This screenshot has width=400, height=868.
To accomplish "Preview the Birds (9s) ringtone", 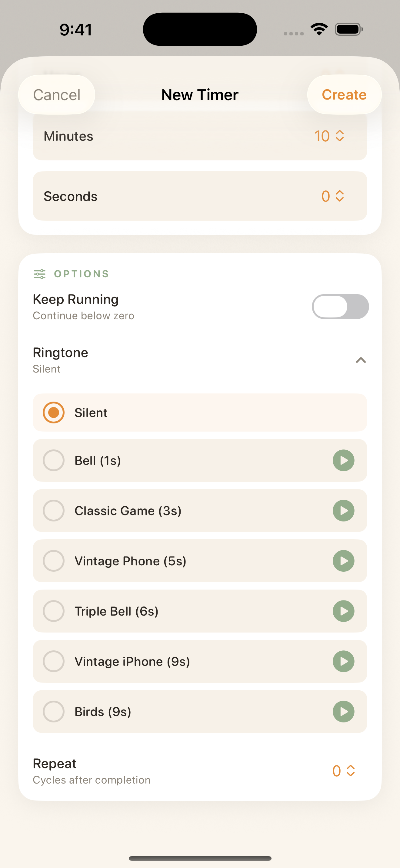I will [343, 711].
